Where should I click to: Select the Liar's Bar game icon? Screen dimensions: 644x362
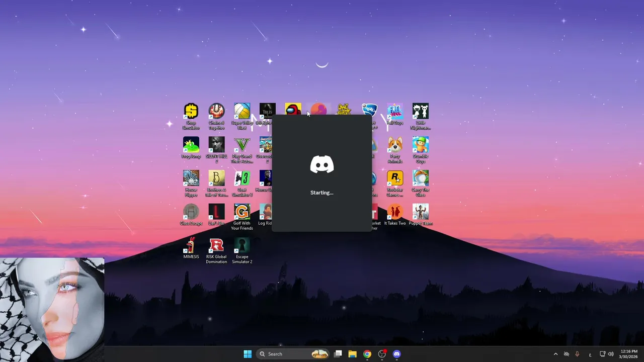(216, 215)
